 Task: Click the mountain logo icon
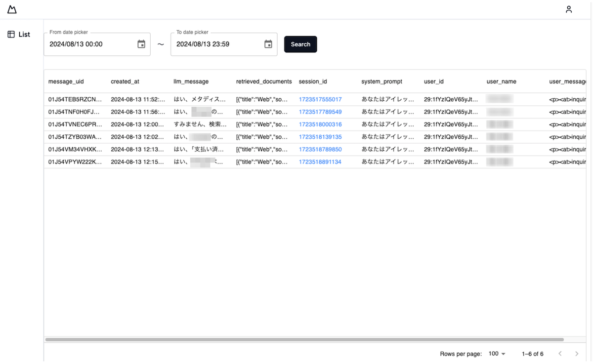[12, 9]
